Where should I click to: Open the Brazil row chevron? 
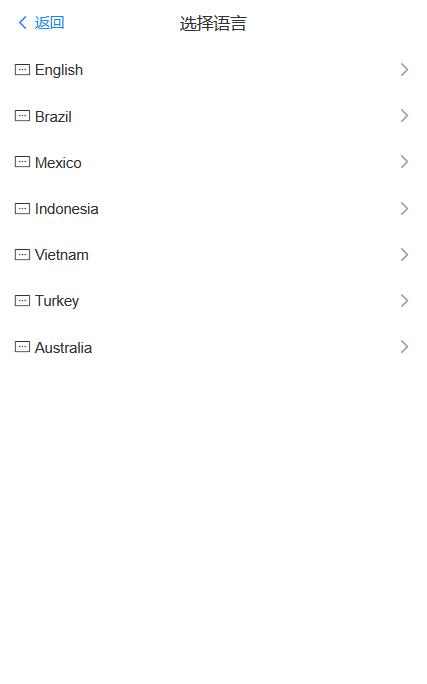point(404,116)
